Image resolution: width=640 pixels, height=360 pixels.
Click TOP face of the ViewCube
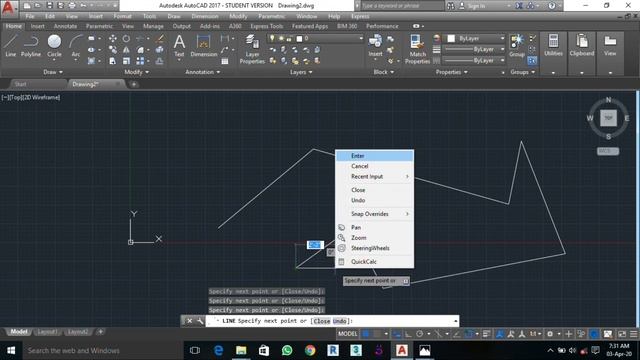pos(608,118)
